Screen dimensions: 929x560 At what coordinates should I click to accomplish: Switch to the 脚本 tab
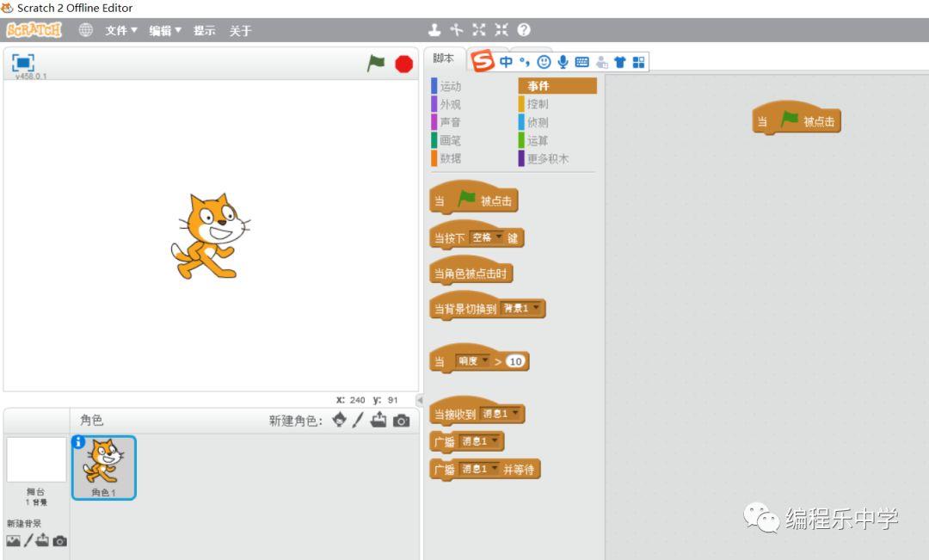443,58
